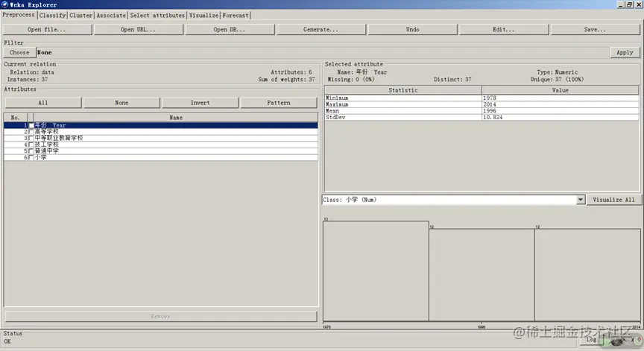Click the Undo button
The height and width of the screenshot is (351, 644).
[x=412, y=30]
